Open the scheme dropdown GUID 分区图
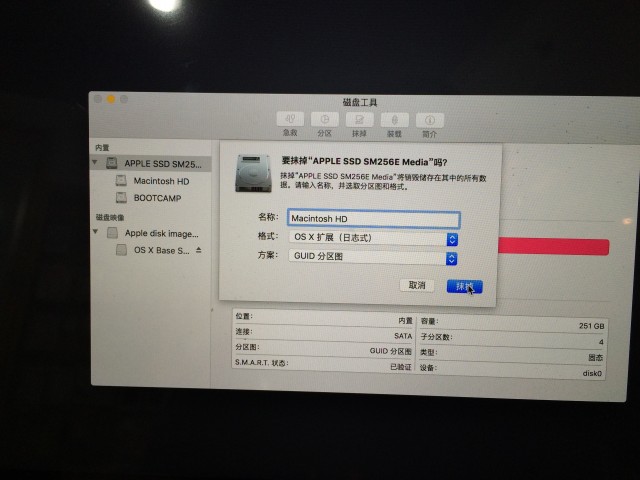The image size is (640, 480). click(373, 257)
